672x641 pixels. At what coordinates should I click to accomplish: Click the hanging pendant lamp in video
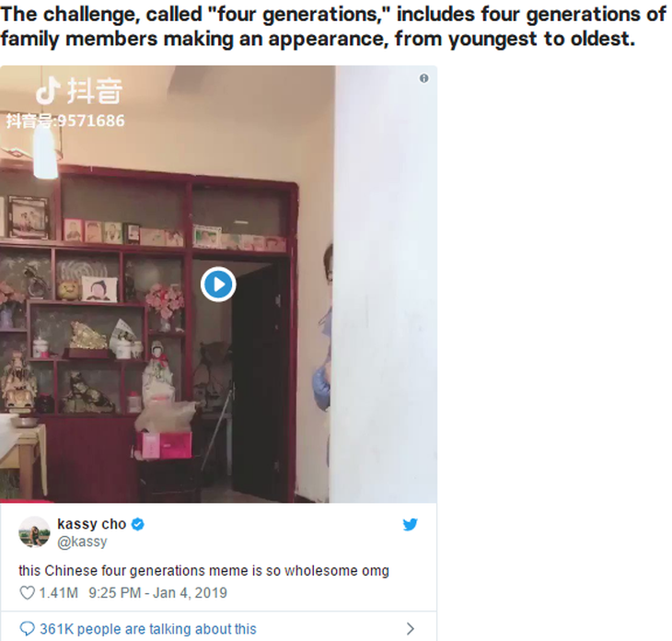pyautogui.click(x=45, y=151)
